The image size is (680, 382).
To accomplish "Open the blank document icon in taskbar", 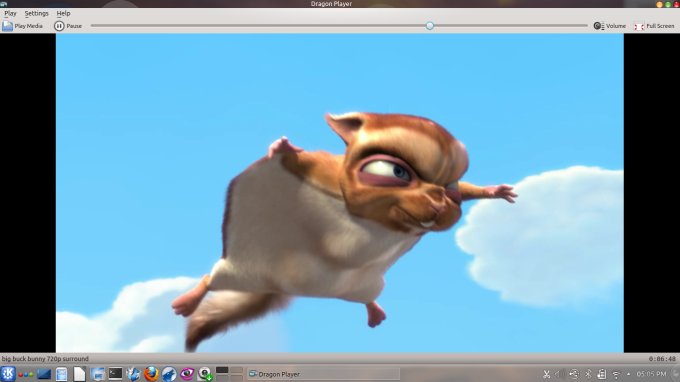I will pyautogui.click(x=79, y=374).
